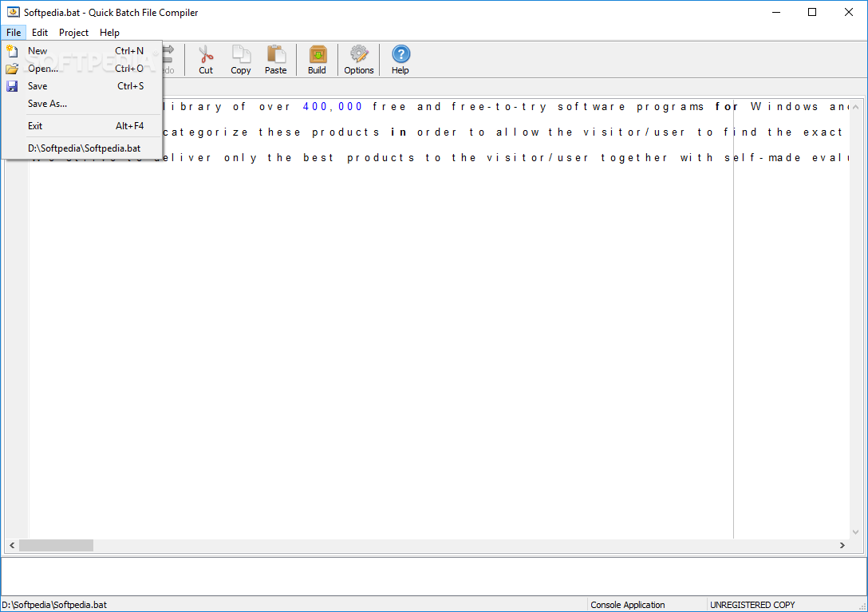Click the vertical scrollbar down arrow
The height and width of the screenshot is (612, 868).
856,532
